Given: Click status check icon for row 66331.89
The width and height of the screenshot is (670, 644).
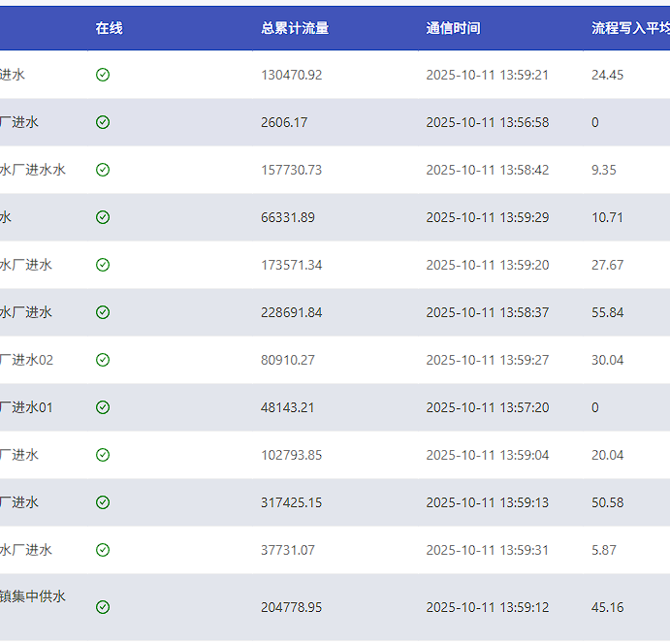Looking at the screenshot, I should pos(103,217).
